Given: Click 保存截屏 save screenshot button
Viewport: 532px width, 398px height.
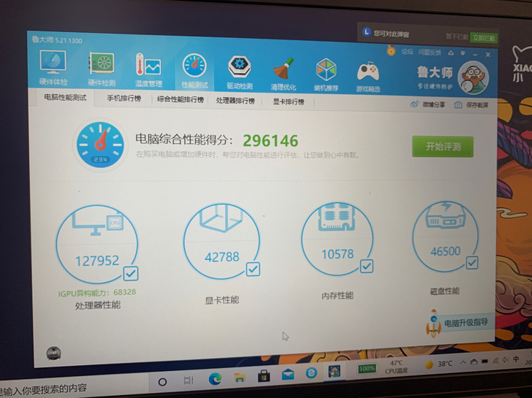Looking at the screenshot, I should (471, 105).
